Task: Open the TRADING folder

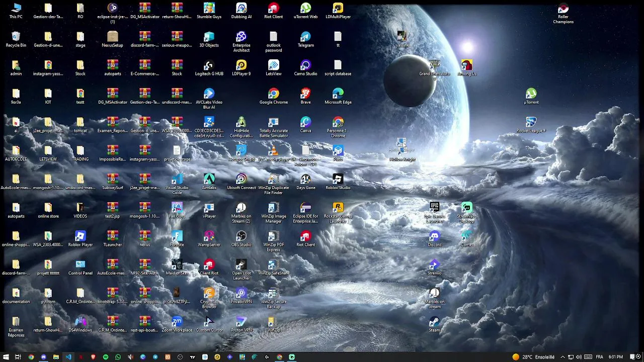Action: coord(80,154)
